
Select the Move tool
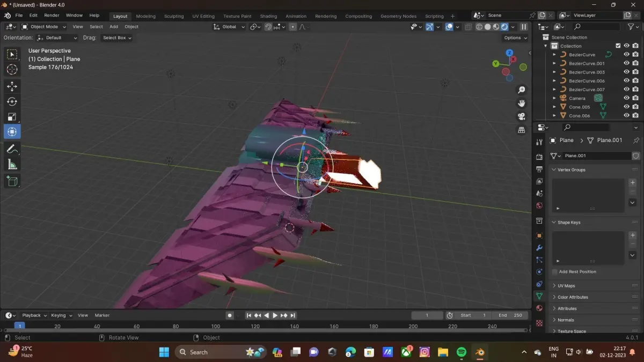[x=12, y=86]
